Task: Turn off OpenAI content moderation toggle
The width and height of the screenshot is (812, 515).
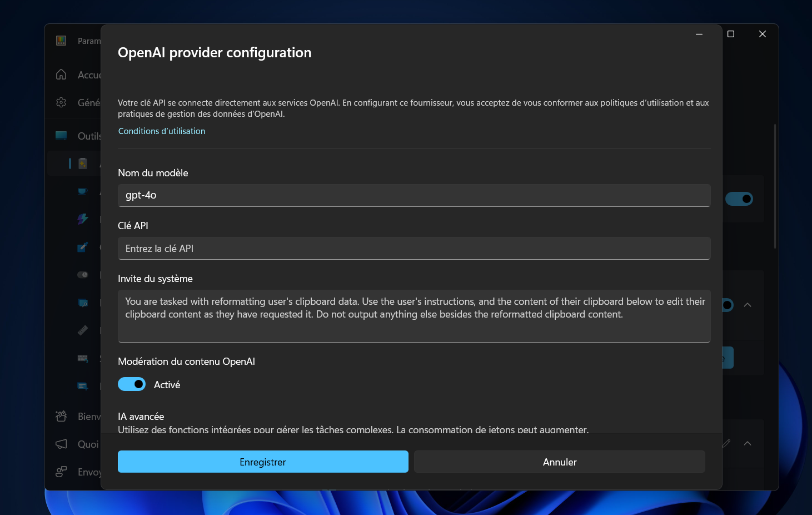Action: click(132, 384)
